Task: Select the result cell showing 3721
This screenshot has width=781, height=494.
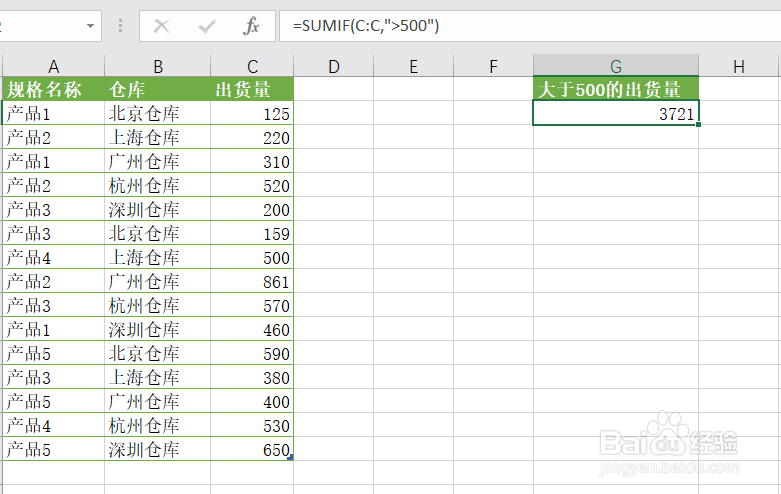Action: click(x=616, y=113)
